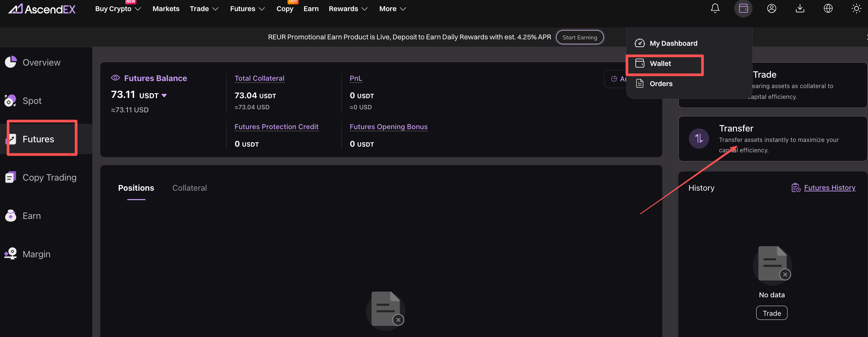The image size is (868, 337).
Task: Open the user profile icon
Action: pyautogui.click(x=771, y=8)
